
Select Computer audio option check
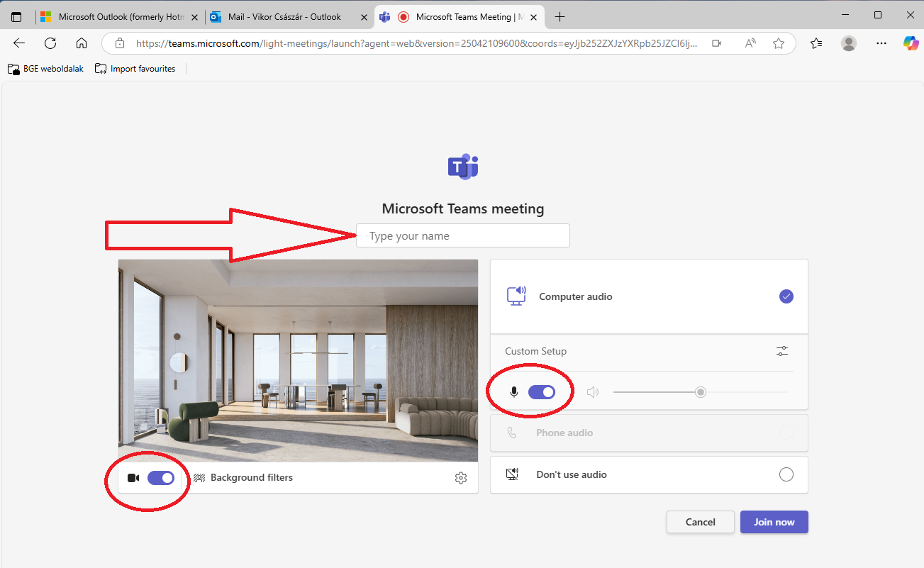(786, 296)
